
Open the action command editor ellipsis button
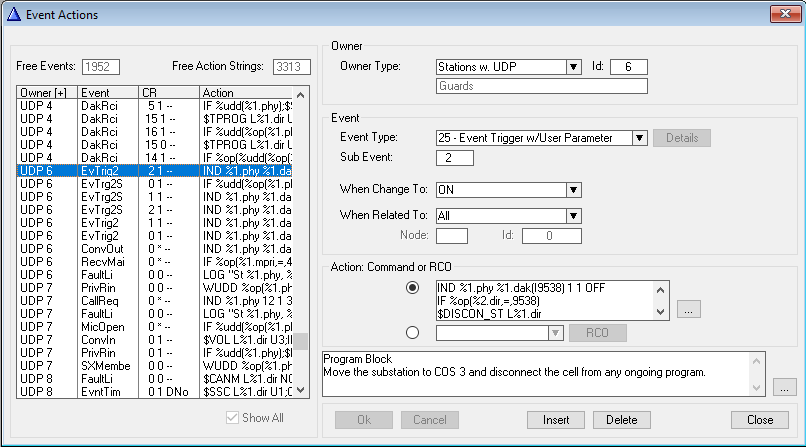point(689,310)
